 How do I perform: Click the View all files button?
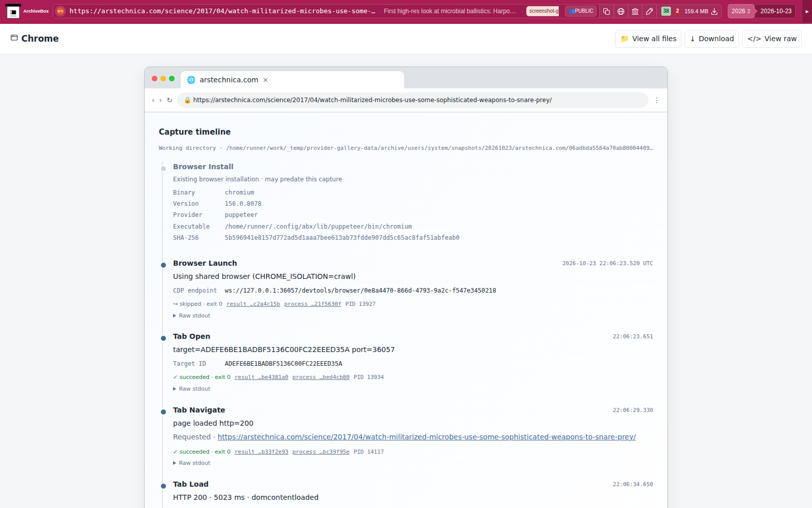coord(648,39)
